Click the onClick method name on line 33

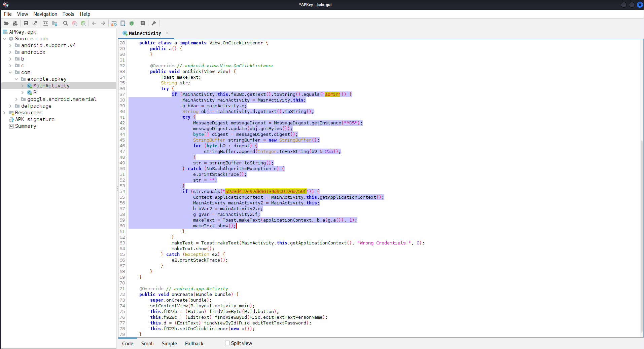[191, 71]
